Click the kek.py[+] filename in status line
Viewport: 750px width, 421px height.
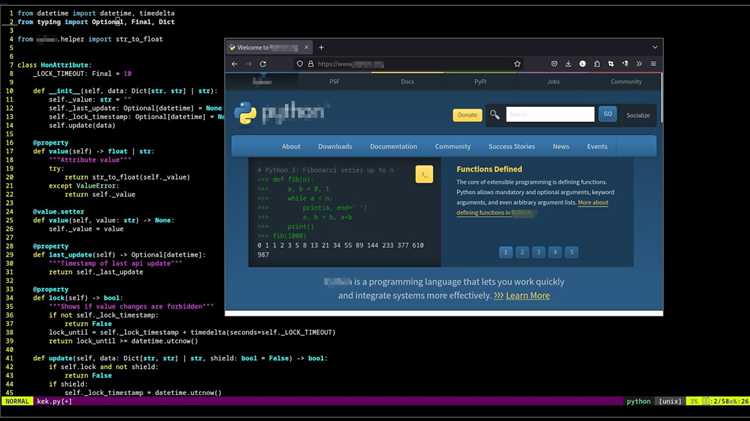(54, 401)
